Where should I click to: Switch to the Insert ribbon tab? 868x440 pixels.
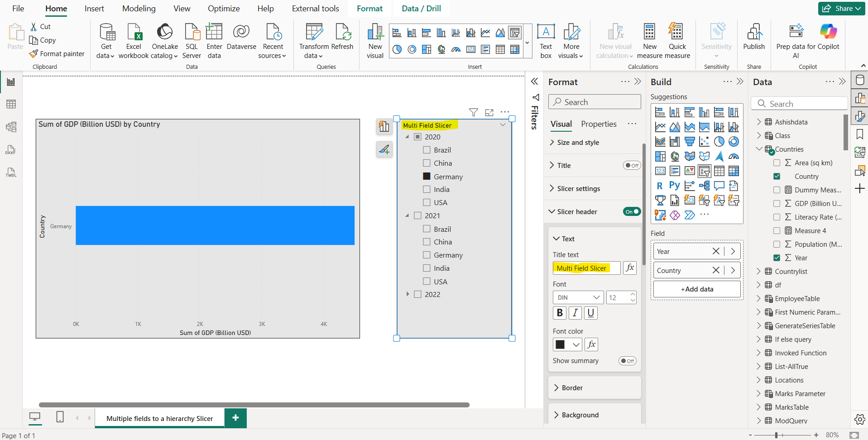coord(94,8)
